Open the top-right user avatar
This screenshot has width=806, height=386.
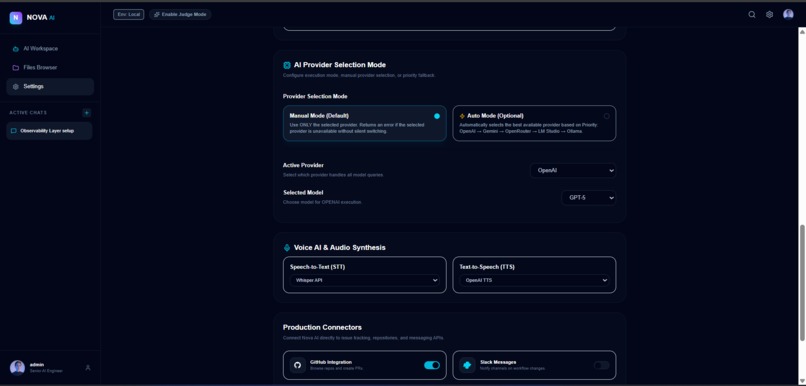point(788,14)
